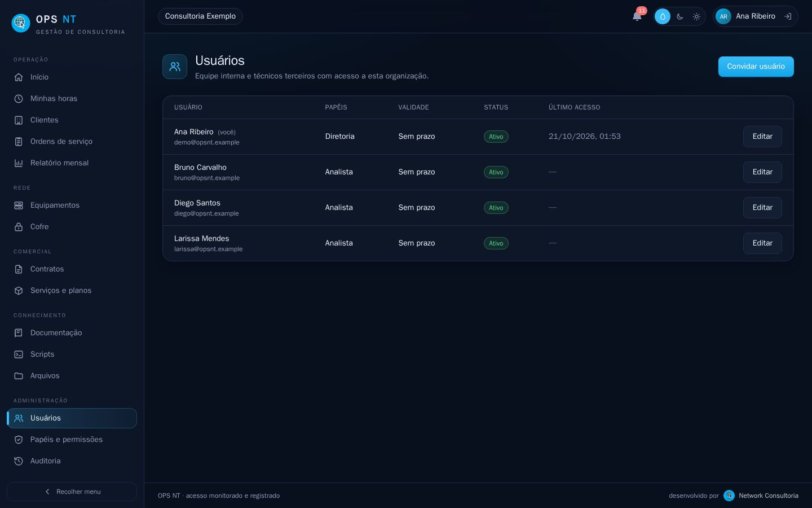The image size is (812, 508).
Task: Select the water-drop theme option
Action: point(663,16)
